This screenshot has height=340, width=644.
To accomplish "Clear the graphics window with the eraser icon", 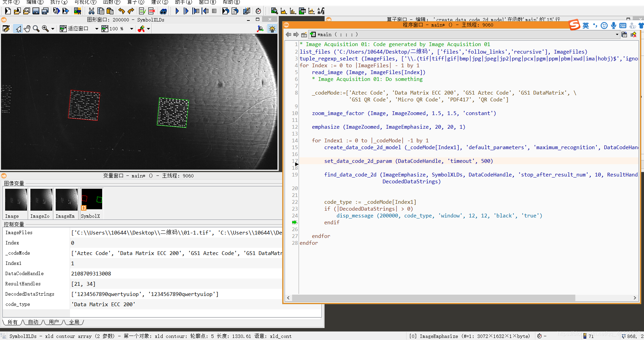I will coord(6,29).
